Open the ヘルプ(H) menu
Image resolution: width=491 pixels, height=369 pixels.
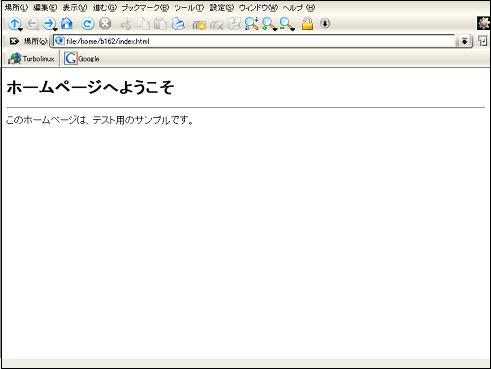tap(299, 8)
